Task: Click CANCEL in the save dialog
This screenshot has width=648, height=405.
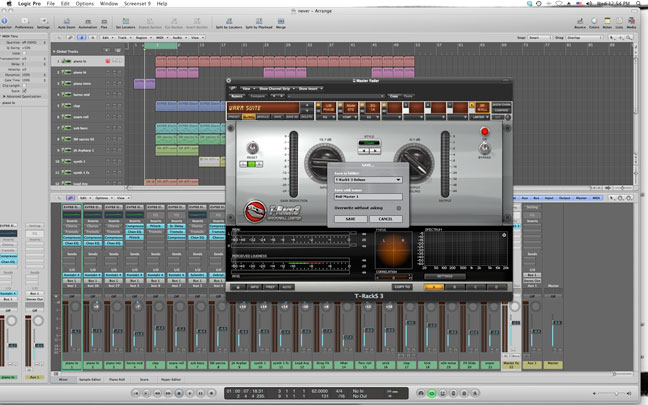Action: click(385, 219)
